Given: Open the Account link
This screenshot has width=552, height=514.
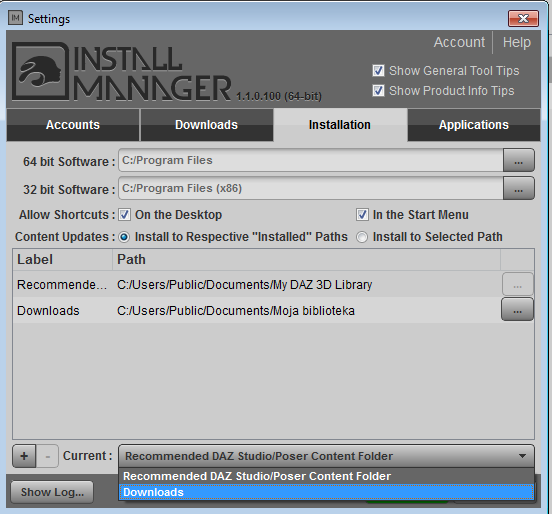Looking at the screenshot, I should 459,42.
